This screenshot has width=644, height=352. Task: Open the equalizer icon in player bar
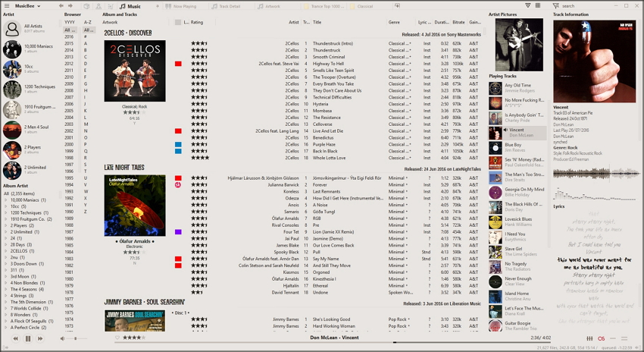click(x=590, y=338)
